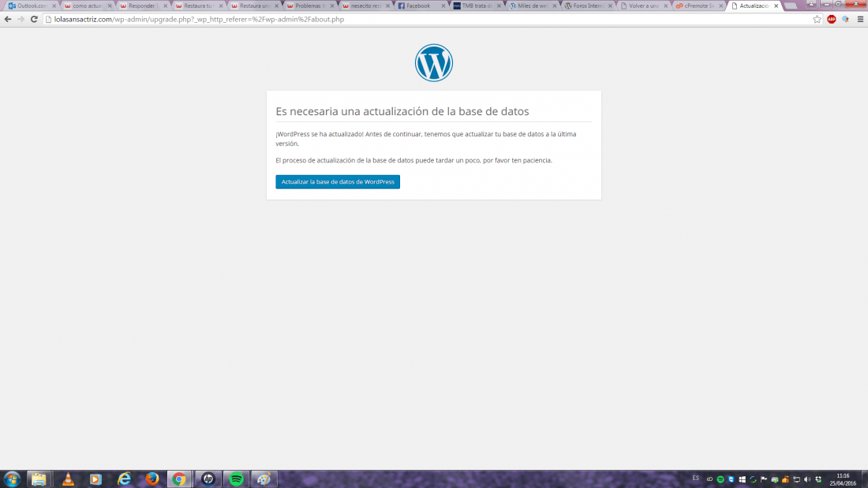The height and width of the screenshot is (488, 868).
Task: Open Spotify from taskbar
Action: click(x=237, y=479)
